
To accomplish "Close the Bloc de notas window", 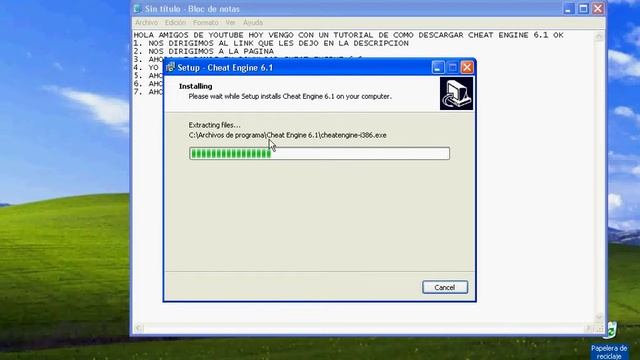I will (x=598, y=9).
